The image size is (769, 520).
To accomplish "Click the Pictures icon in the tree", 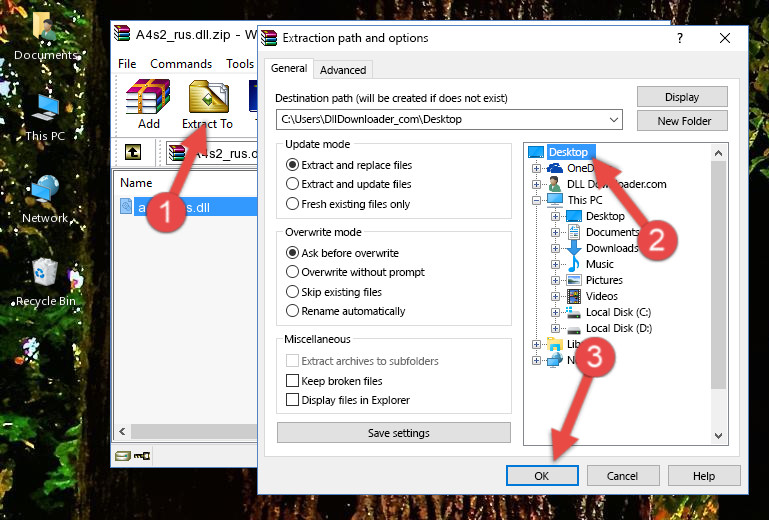I will (x=574, y=281).
